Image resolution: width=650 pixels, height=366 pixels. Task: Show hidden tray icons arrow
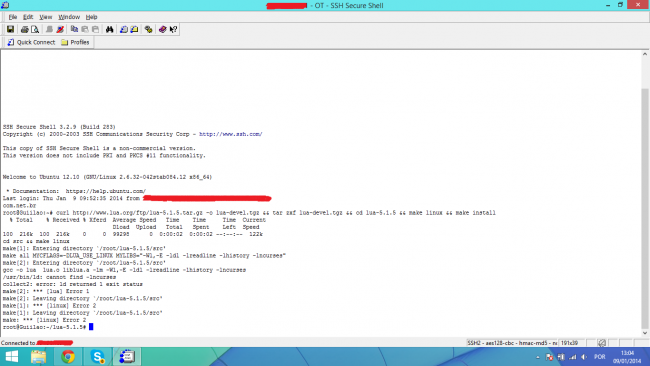538,357
